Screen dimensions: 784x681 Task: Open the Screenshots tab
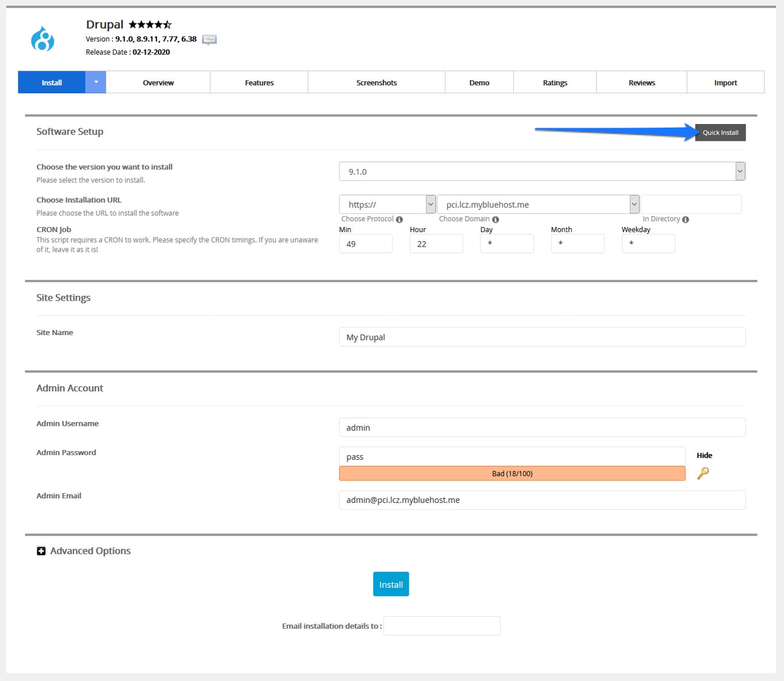(376, 82)
